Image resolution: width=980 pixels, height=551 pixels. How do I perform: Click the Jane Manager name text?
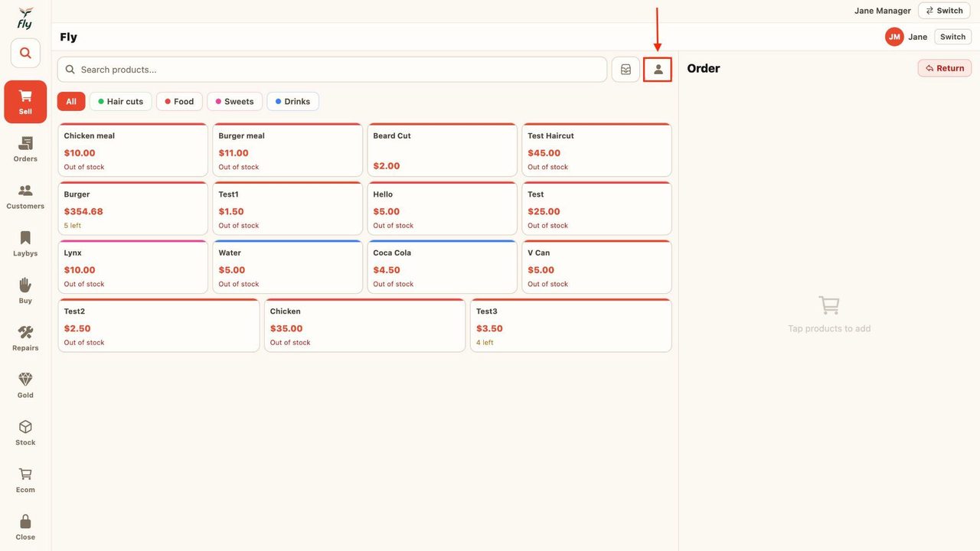883,11
